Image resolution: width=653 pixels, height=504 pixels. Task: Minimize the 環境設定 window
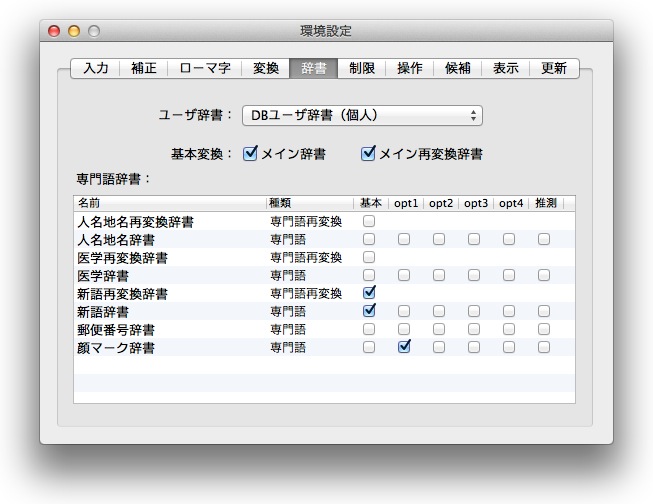(74, 32)
